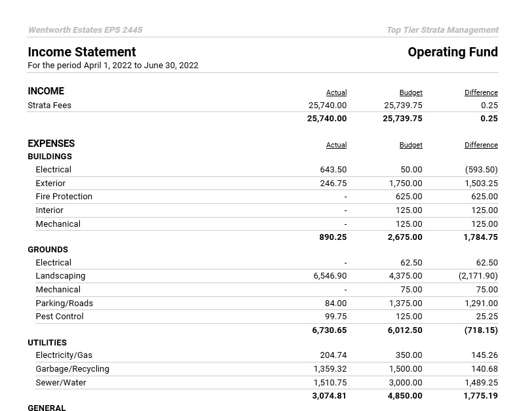Click the Income Statement title
Image resolution: width=532 pixels, height=411 pixels.
pos(82,52)
